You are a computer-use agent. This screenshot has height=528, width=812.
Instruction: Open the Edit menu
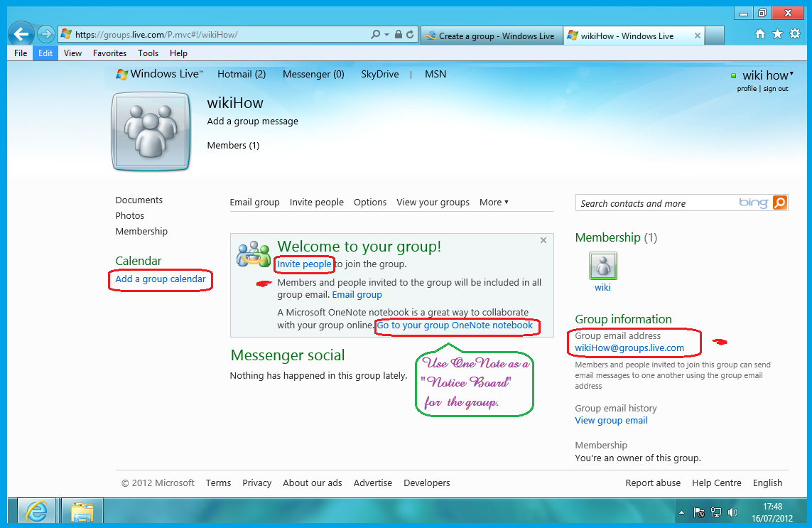[45, 53]
